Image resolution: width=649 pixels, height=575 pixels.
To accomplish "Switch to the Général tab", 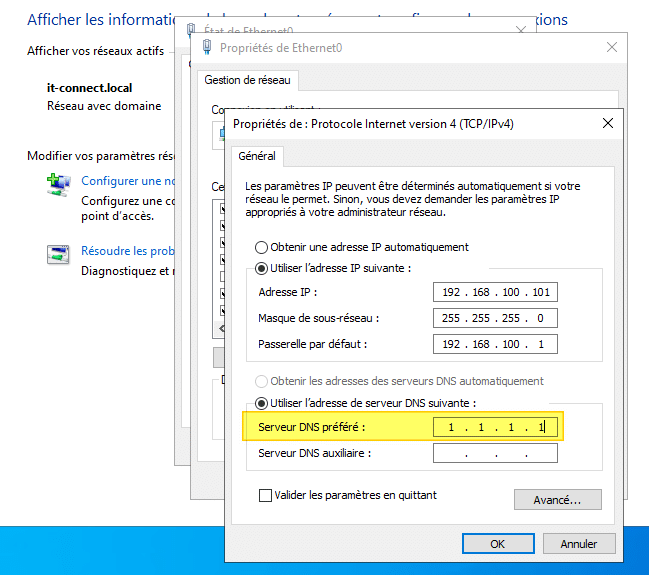I will point(257,156).
